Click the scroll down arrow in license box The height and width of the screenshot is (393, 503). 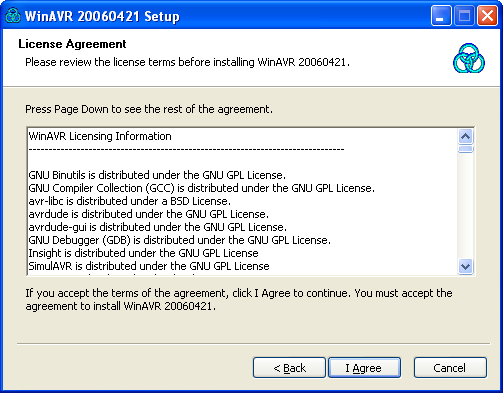(x=465, y=267)
